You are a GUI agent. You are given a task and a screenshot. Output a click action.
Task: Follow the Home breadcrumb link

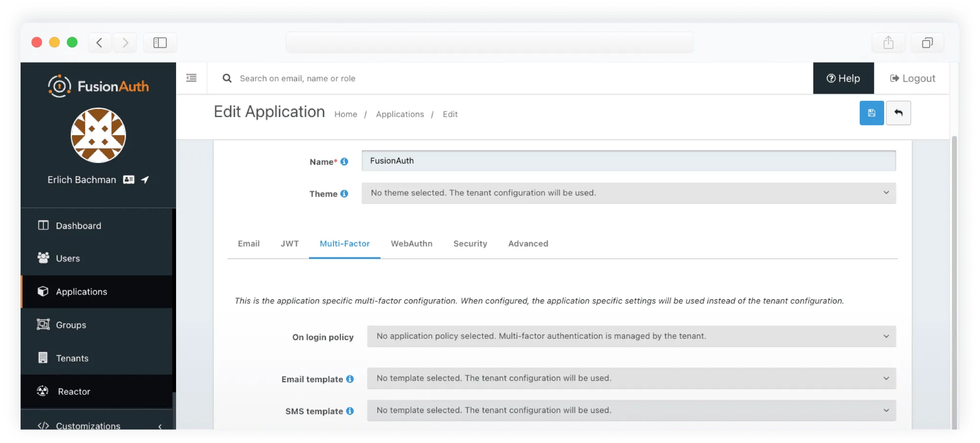[x=346, y=114]
